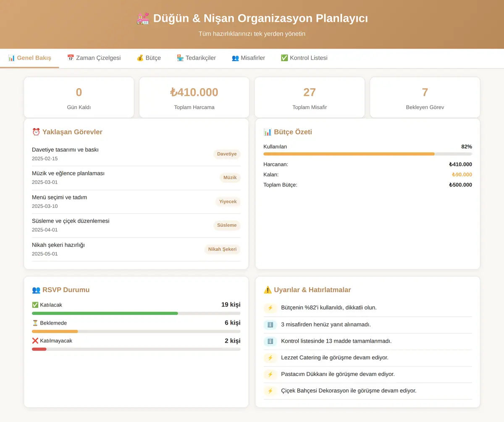Click the Harcanan label in Bütçe Özeti
504x422 pixels.
(x=276, y=165)
